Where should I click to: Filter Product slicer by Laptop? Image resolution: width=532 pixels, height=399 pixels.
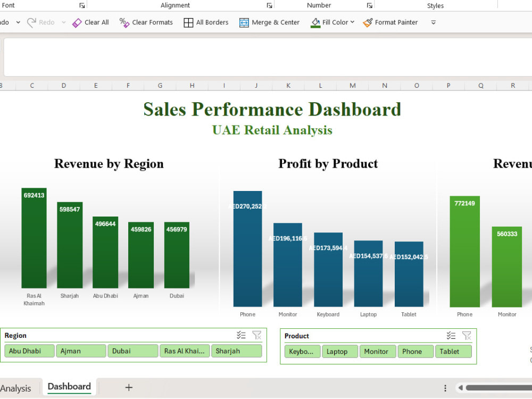340,352
